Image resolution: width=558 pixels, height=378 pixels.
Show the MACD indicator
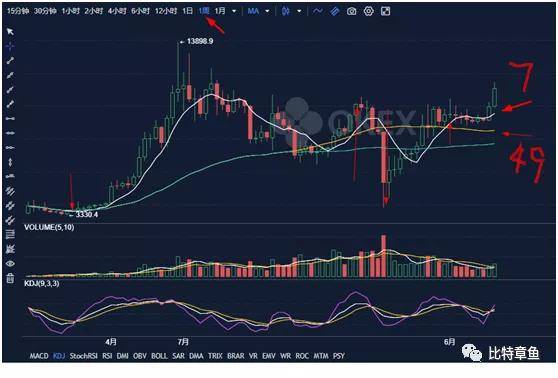pos(39,356)
